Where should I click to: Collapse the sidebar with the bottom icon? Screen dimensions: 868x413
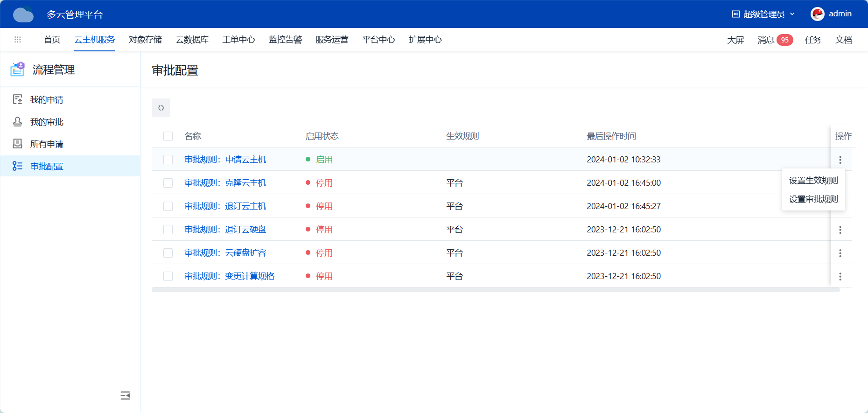(x=125, y=396)
